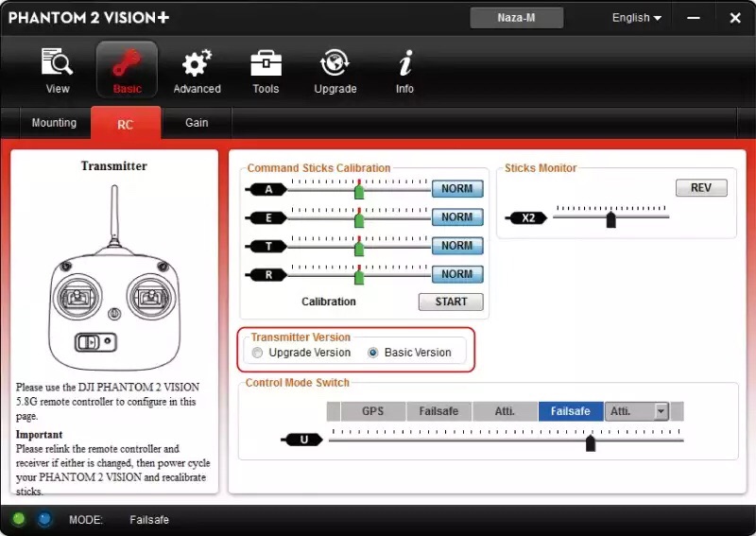This screenshot has width=756, height=536.
Task: Switch to the Gain tab
Action: point(197,123)
